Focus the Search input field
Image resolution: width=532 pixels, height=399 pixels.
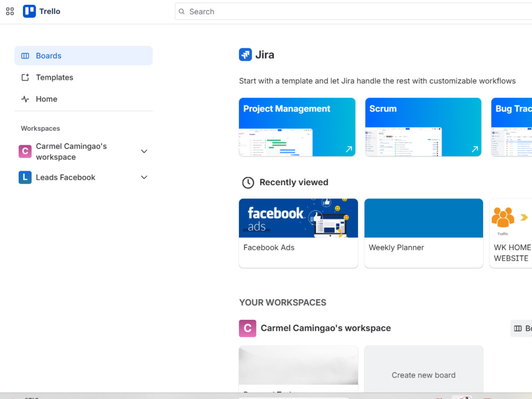click(x=353, y=12)
